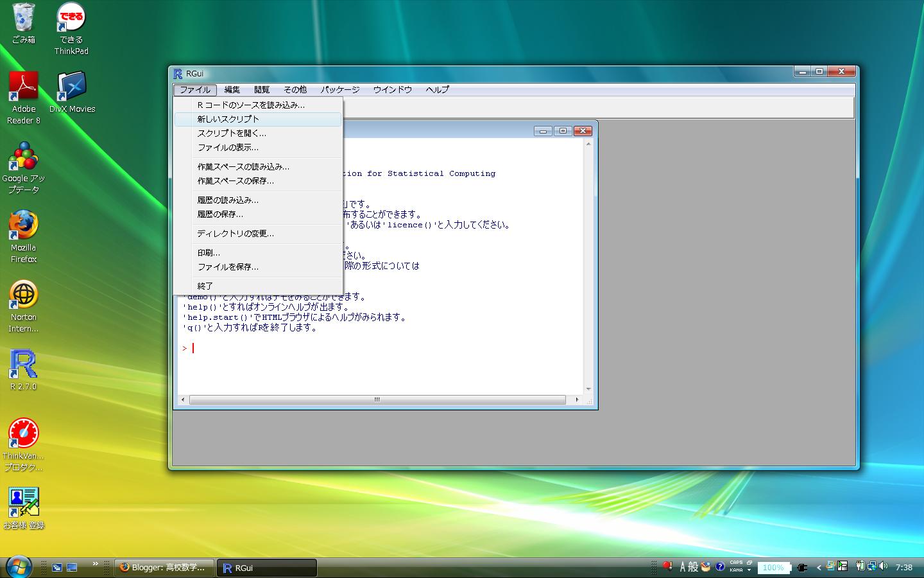Screen dimensions: 924x578
Task: Open the ヘルプ menu
Action: click(438, 90)
